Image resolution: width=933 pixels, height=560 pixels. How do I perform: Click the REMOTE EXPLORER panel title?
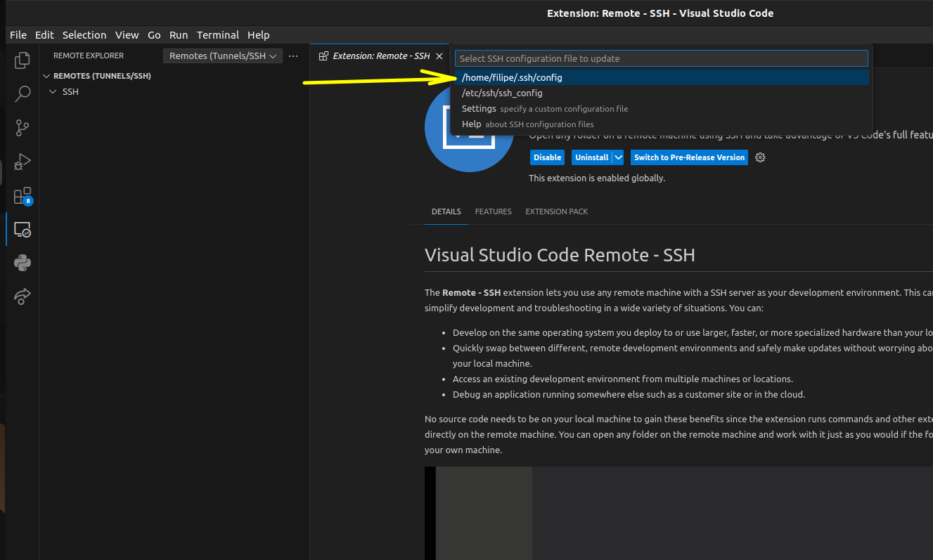89,56
